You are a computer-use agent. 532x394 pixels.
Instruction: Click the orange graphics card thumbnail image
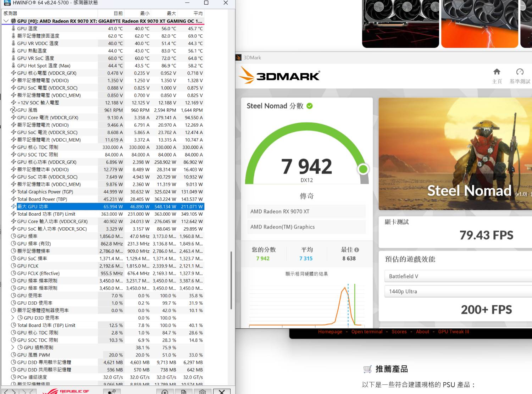[x=480, y=24]
